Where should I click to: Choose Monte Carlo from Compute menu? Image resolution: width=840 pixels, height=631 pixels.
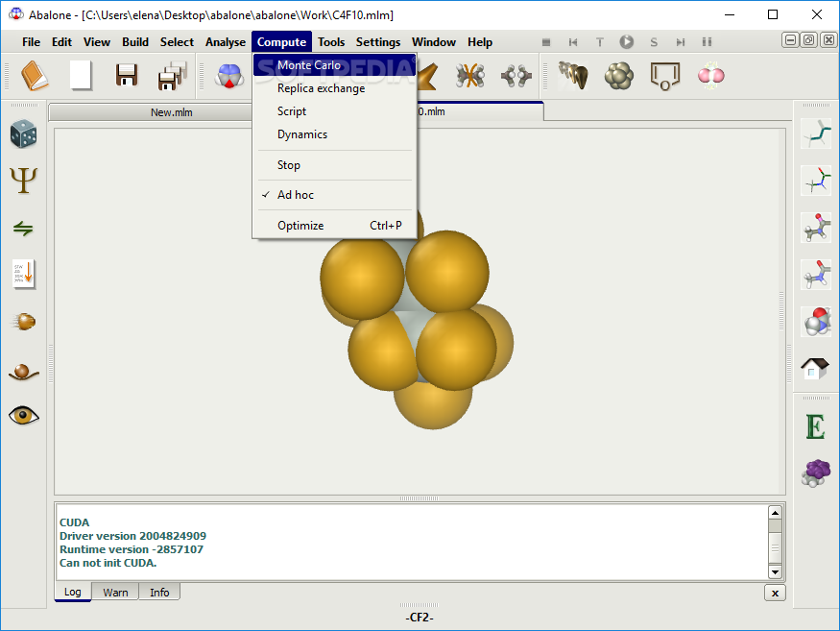click(x=334, y=65)
